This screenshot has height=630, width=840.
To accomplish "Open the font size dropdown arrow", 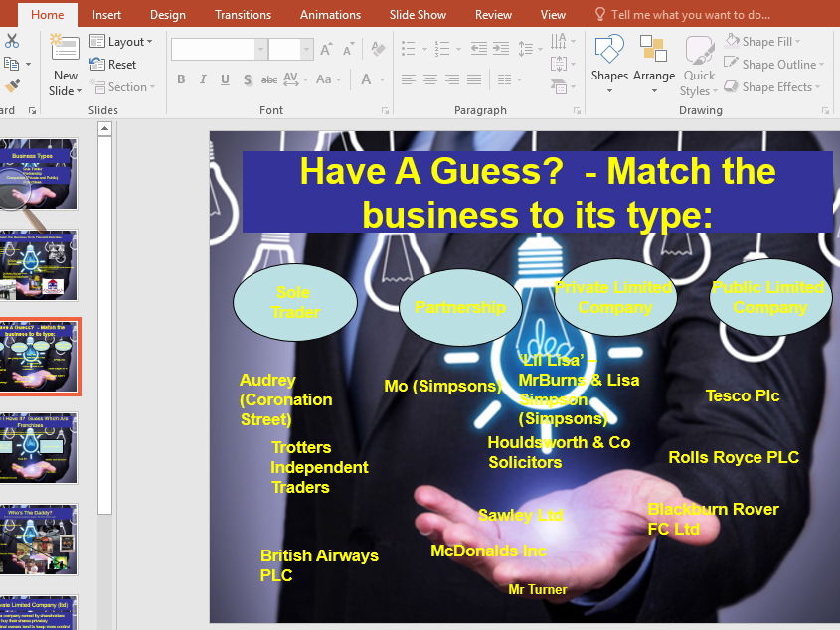I will pos(307,50).
